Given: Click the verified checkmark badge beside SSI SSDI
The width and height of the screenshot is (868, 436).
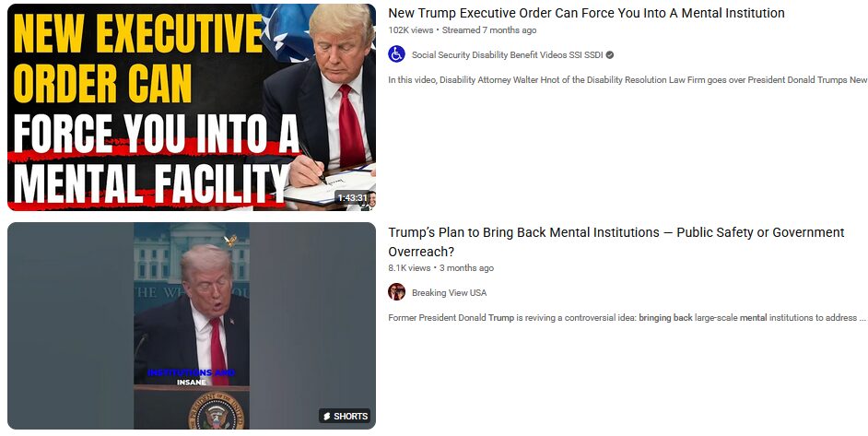Looking at the screenshot, I should 609,55.
